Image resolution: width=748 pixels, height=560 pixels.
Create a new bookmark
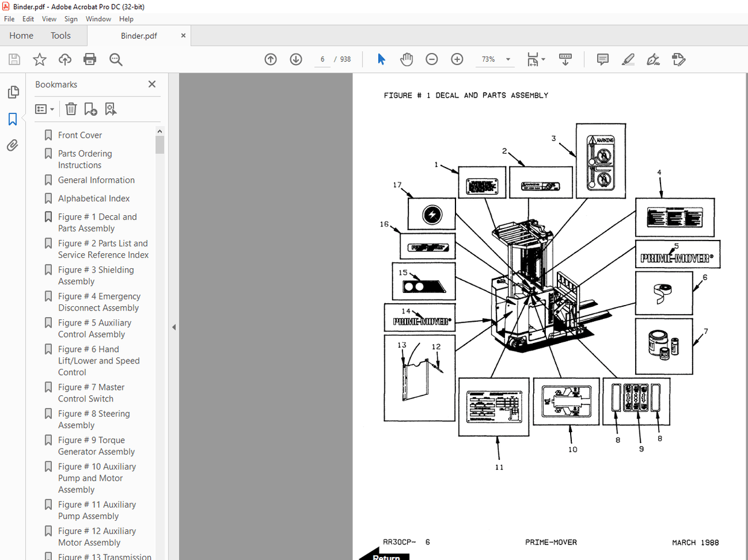[x=90, y=109]
